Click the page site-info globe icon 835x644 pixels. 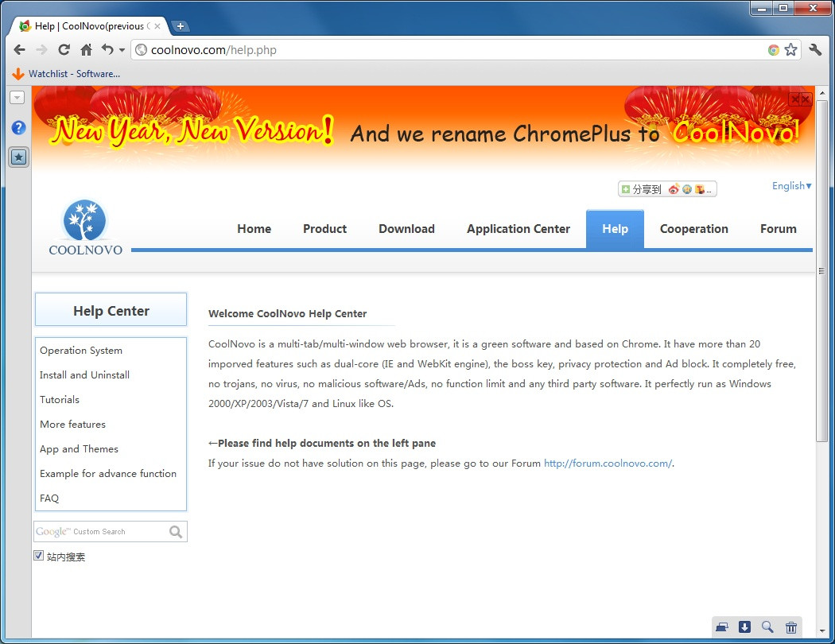[x=141, y=50]
